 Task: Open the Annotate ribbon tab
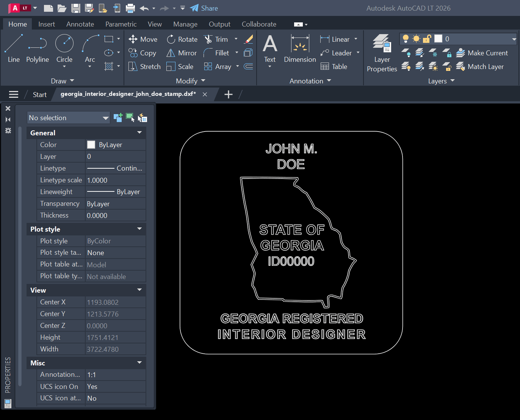(80, 24)
